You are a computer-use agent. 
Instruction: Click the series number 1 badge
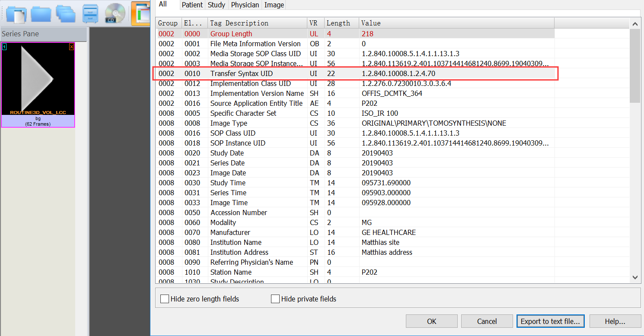click(x=4, y=47)
